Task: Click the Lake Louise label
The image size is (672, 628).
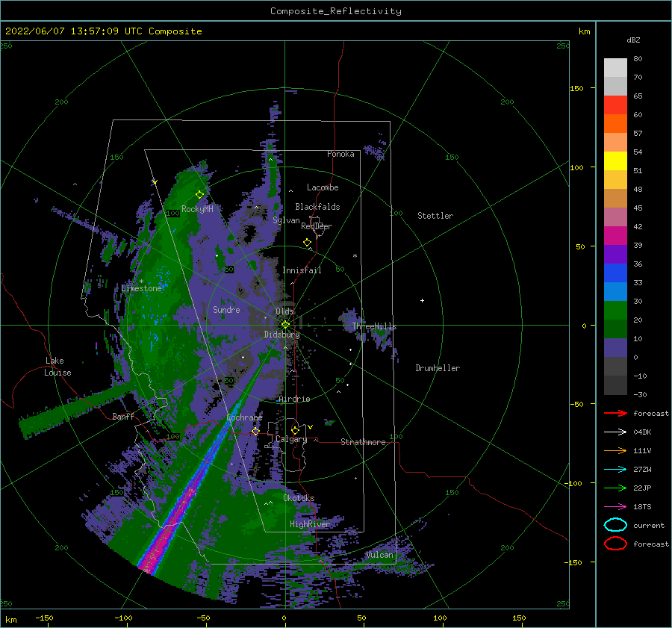Action: click(57, 367)
